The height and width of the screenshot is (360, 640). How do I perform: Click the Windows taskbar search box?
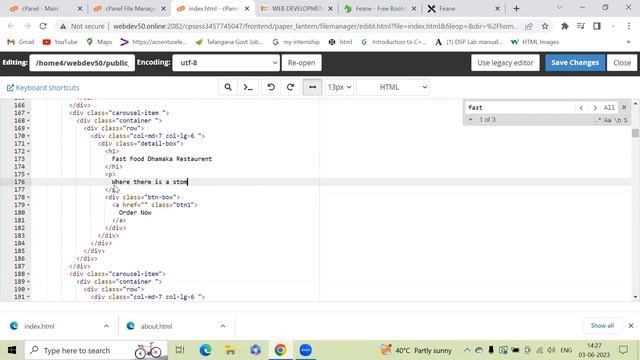[96, 350]
